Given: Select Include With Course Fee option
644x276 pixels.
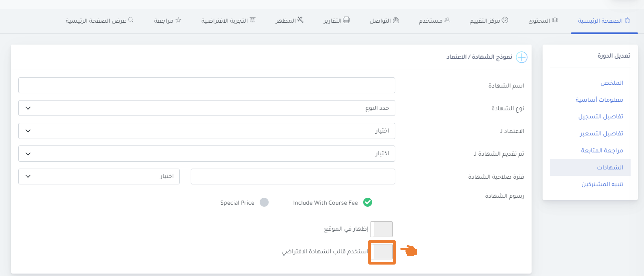Looking at the screenshot, I should click(368, 202).
